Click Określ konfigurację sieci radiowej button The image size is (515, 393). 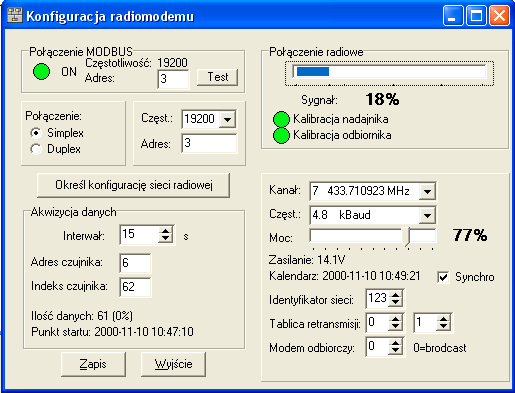coord(133,185)
